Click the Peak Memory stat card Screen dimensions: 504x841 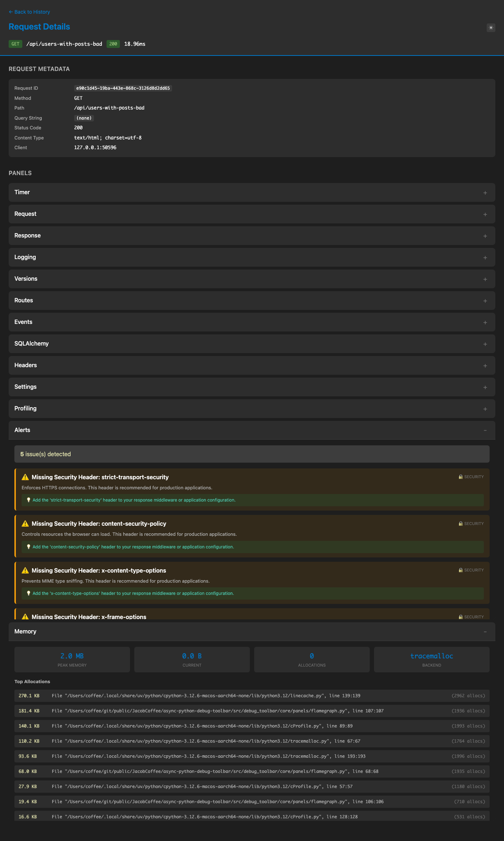tap(72, 659)
